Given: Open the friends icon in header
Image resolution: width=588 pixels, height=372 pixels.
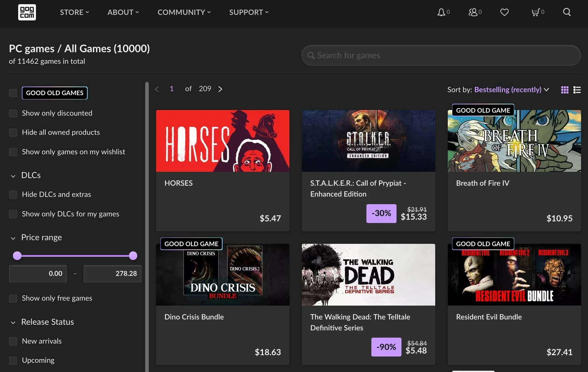Looking at the screenshot, I should point(473,12).
